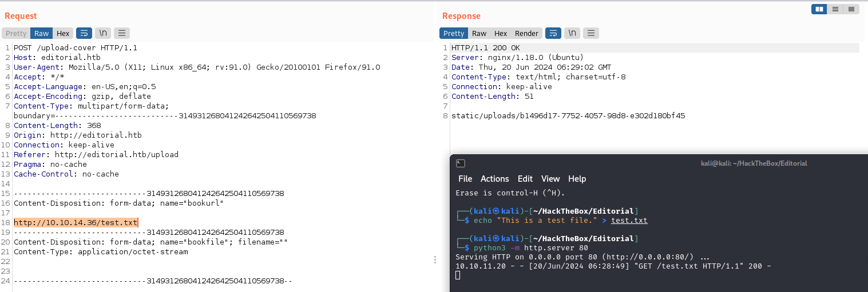Click terminal window icon in title bar

pos(461,163)
